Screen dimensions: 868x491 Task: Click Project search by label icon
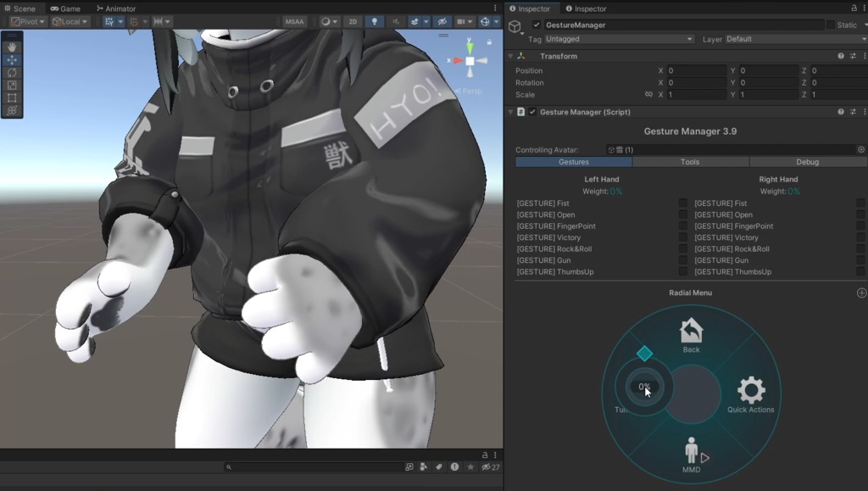coord(439,467)
